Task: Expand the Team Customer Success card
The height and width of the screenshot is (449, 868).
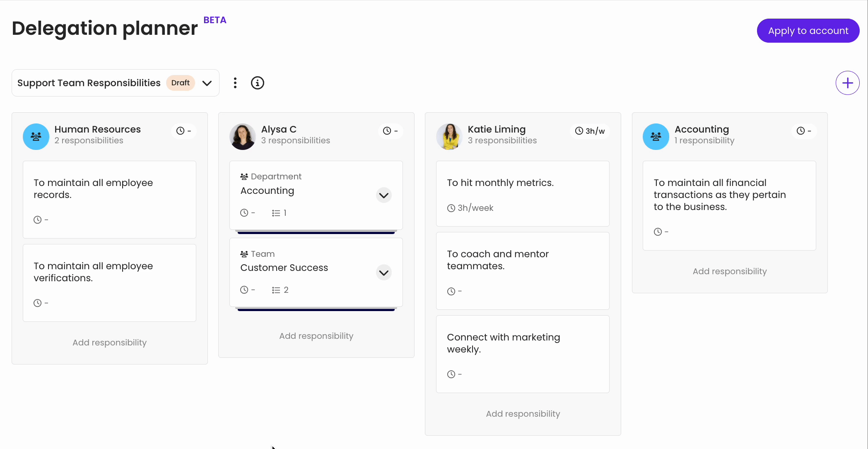Action: (383, 273)
